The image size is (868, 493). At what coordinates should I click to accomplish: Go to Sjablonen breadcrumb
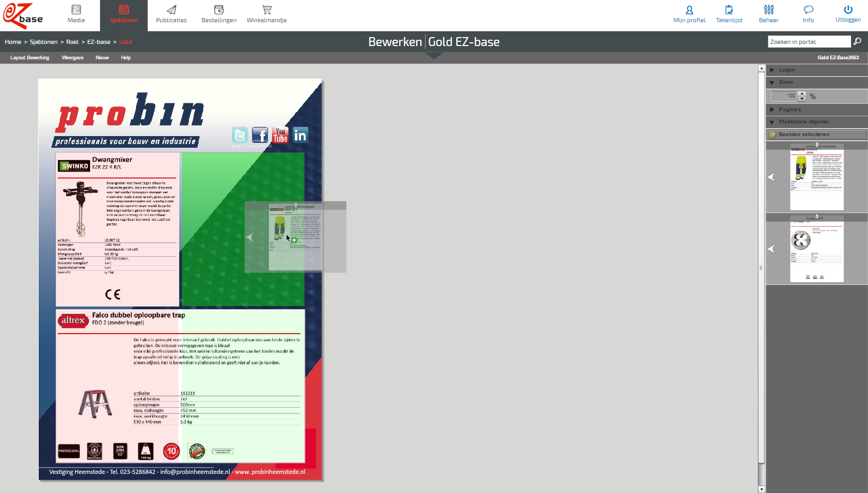point(43,42)
